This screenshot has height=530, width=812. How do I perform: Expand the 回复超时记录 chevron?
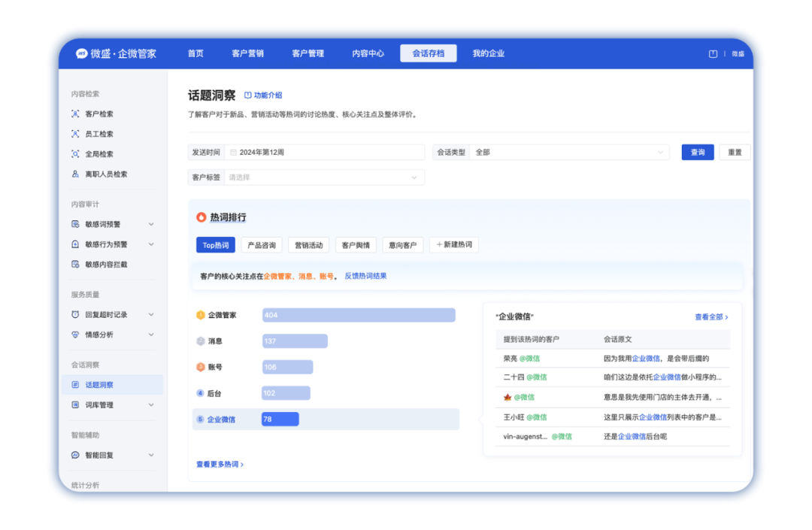coord(151,315)
